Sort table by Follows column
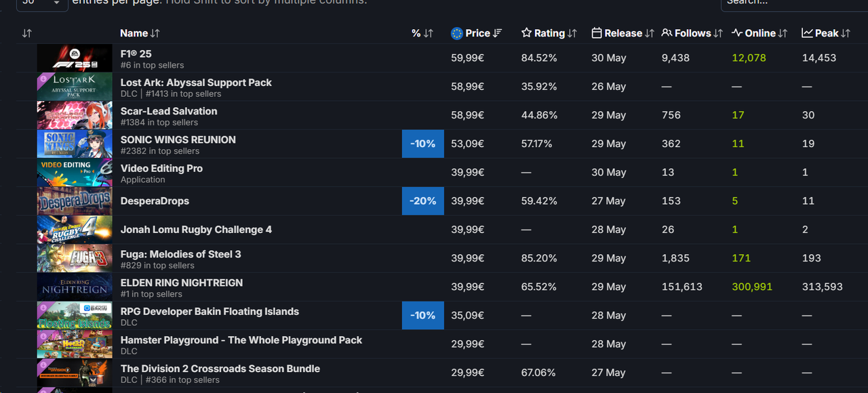This screenshot has width=868, height=393. [692, 33]
